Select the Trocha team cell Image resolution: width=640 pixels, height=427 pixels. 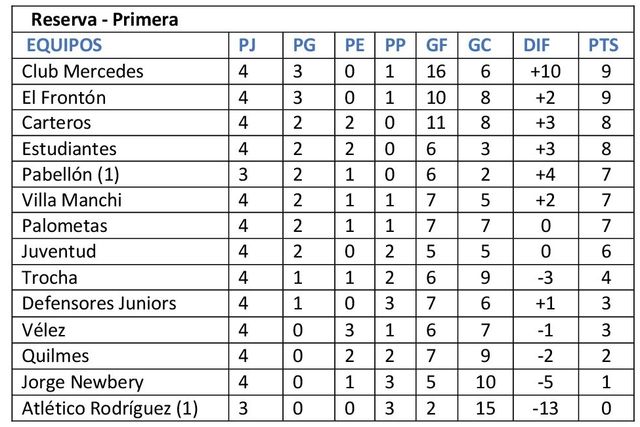tap(49, 278)
